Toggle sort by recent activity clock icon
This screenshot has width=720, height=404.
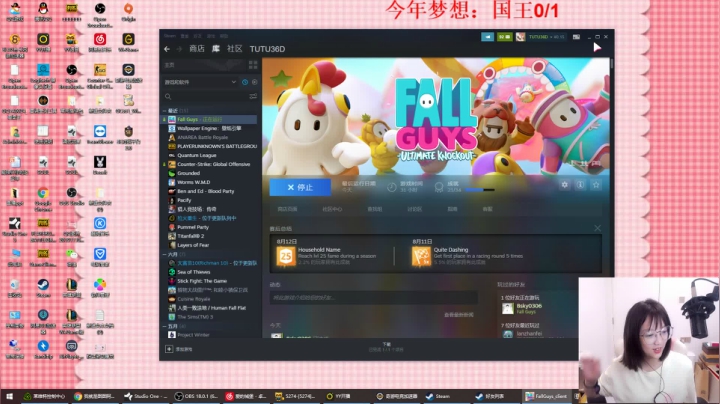(x=245, y=82)
